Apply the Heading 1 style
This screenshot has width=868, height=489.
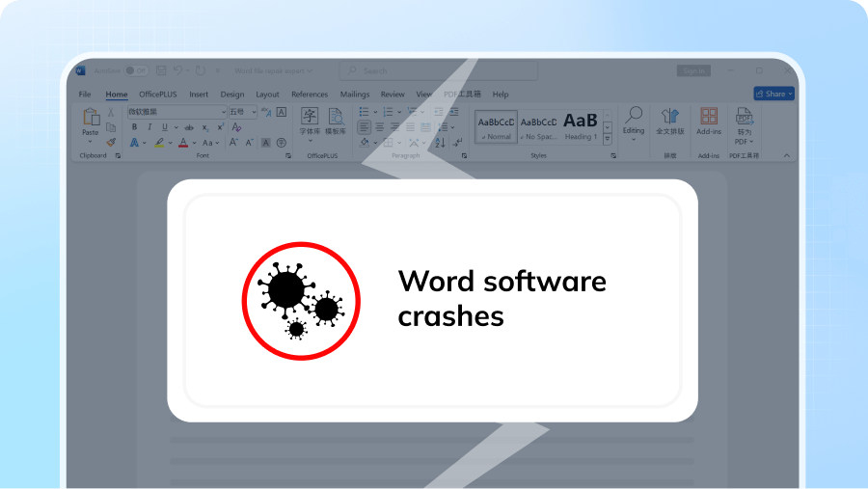click(x=581, y=127)
